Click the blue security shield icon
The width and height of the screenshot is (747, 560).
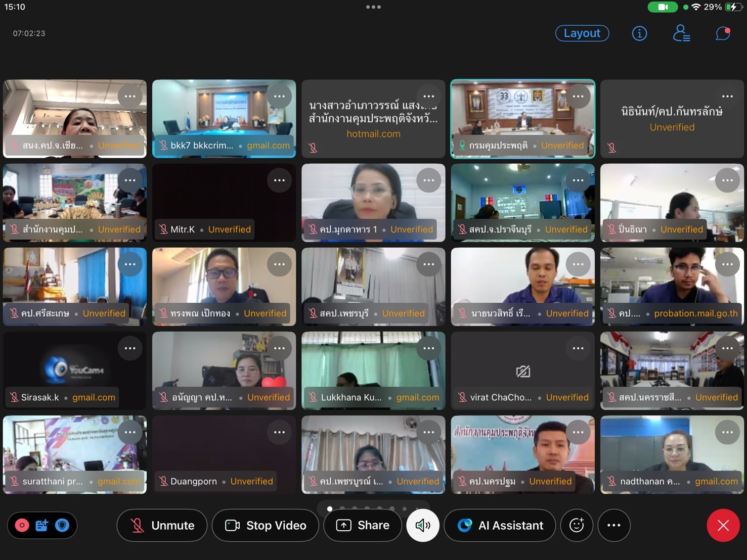[62, 526]
